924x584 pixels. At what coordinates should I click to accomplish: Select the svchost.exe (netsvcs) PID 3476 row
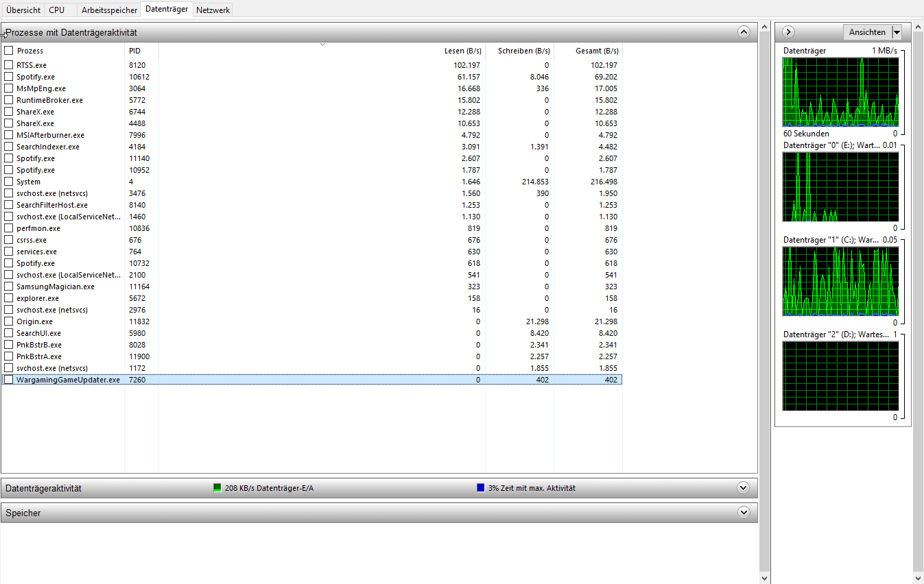(x=311, y=193)
